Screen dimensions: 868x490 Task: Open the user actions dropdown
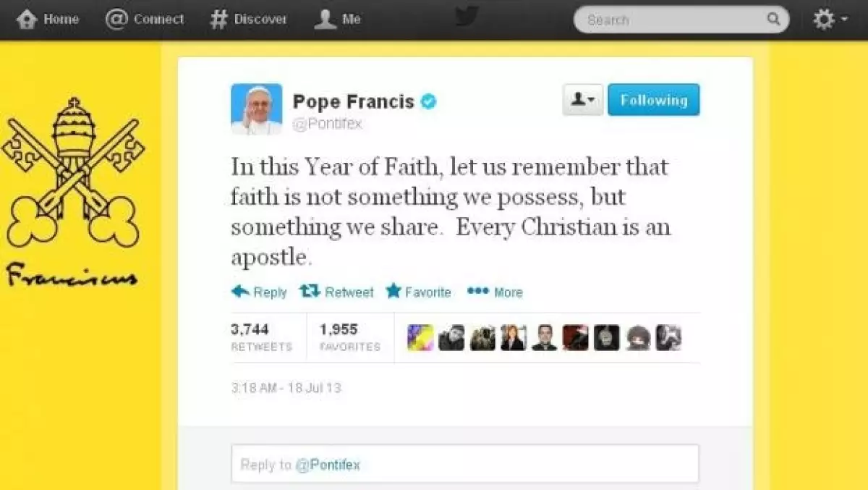582,100
